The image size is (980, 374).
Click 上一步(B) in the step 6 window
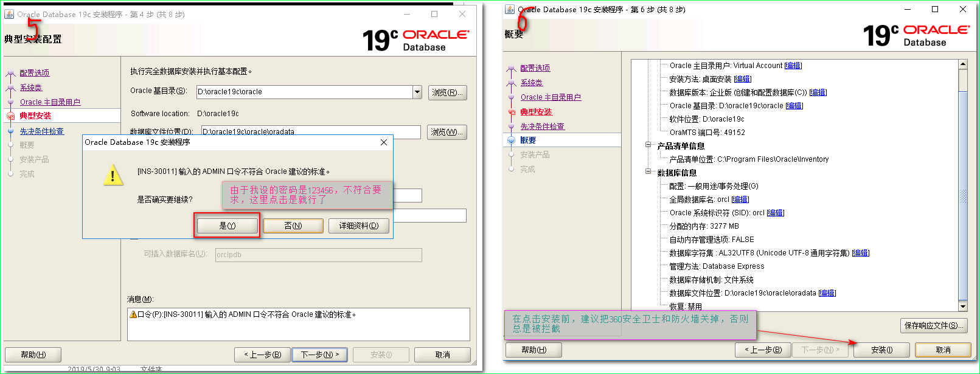[x=763, y=350]
